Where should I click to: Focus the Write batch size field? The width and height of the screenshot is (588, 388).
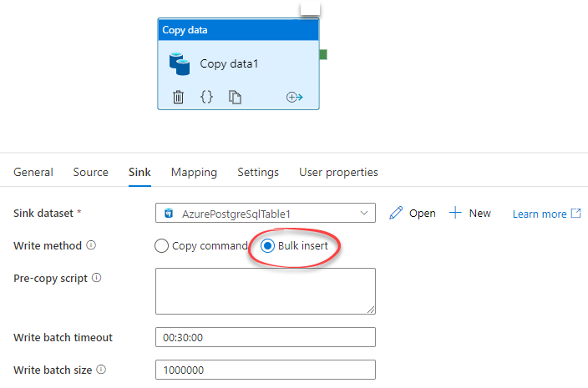coord(266,370)
